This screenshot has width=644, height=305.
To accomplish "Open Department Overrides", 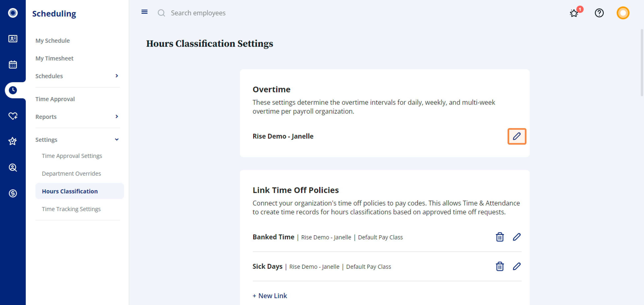I will click(x=71, y=174).
